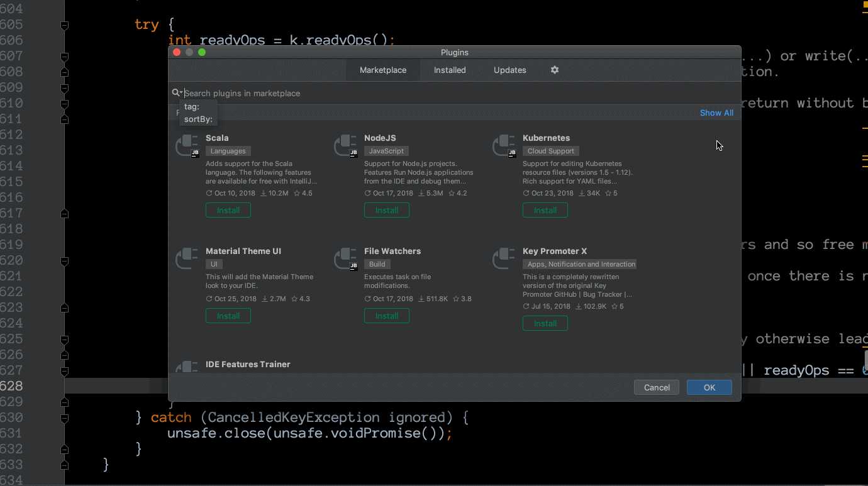This screenshot has height=486, width=868.
Task: Switch to the Installed tab
Action: pyautogui.click(x=450, y=70)
